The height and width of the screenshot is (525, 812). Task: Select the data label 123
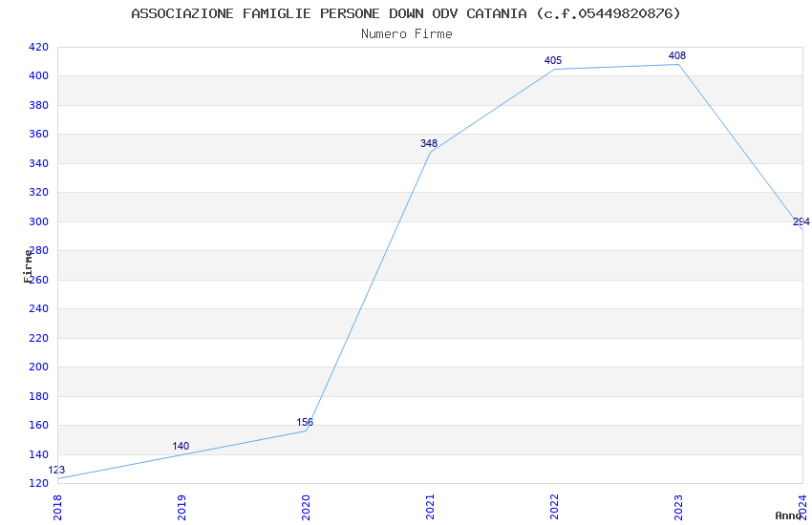pos(56,470)
